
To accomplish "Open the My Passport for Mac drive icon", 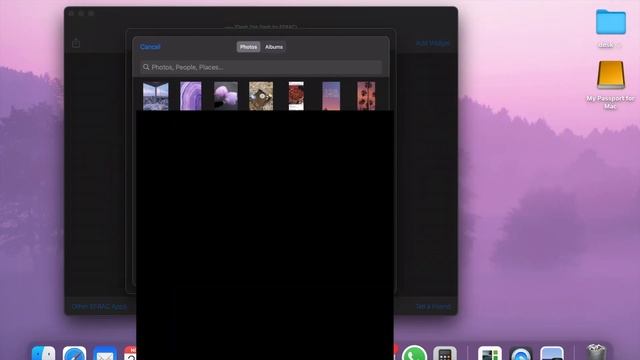I will (611, 75).
